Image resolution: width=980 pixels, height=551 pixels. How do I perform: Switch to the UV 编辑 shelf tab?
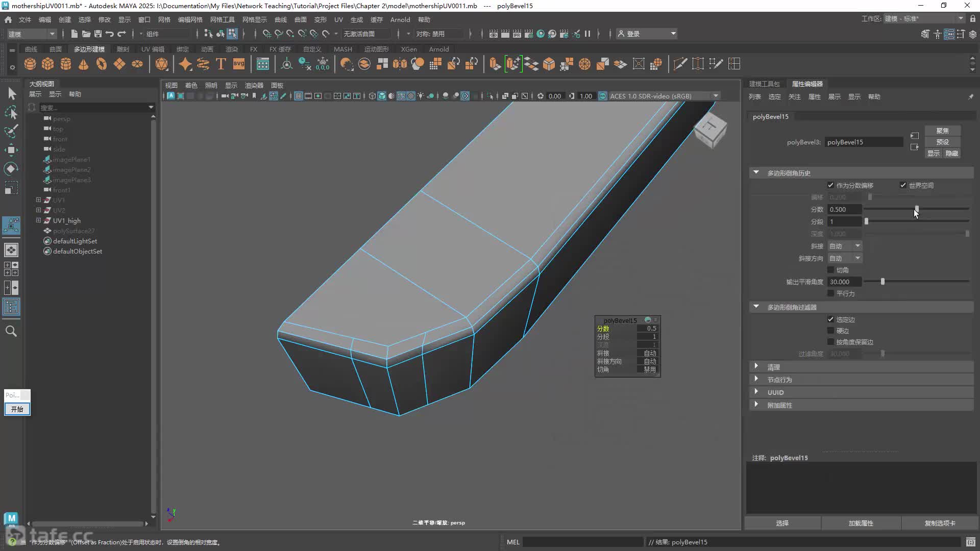point(153,49)
